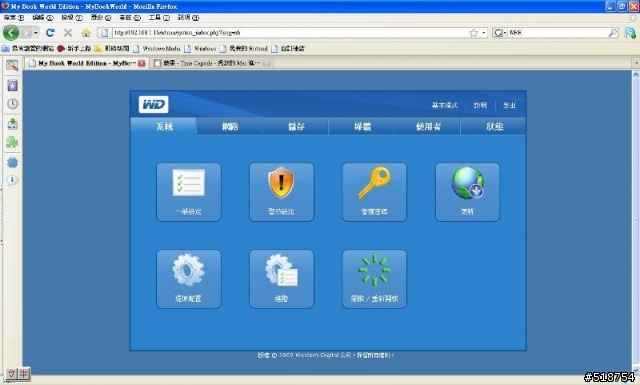The image size is (640, 385).
Task: Click the 說明 (Help) link in WD header
Action: pyautogui.click(x=480, y=105)
